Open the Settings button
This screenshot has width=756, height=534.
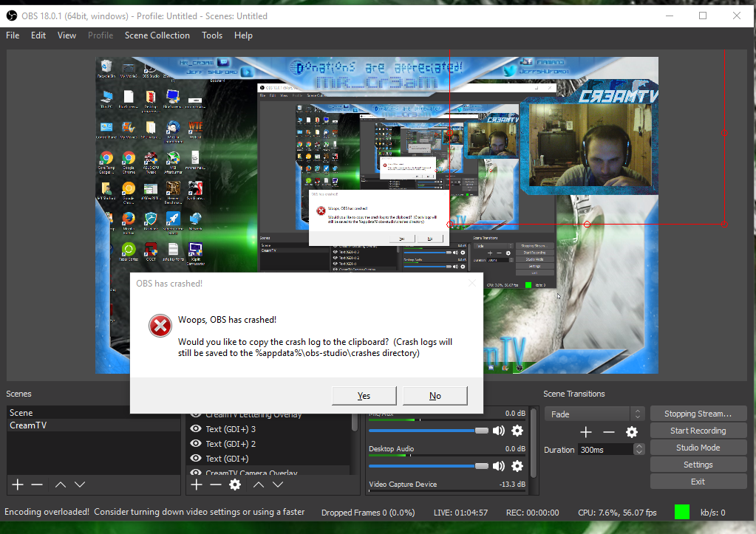[x=698, y=464]
